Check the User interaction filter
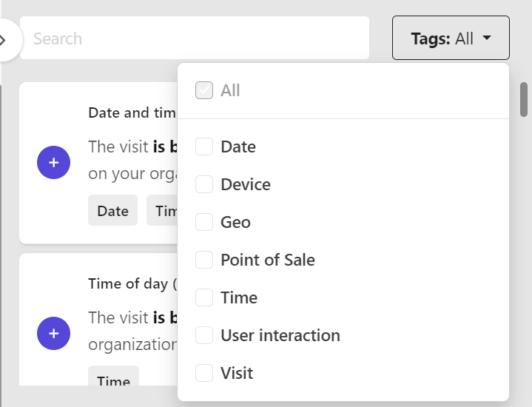 click(x=204, y=335)
